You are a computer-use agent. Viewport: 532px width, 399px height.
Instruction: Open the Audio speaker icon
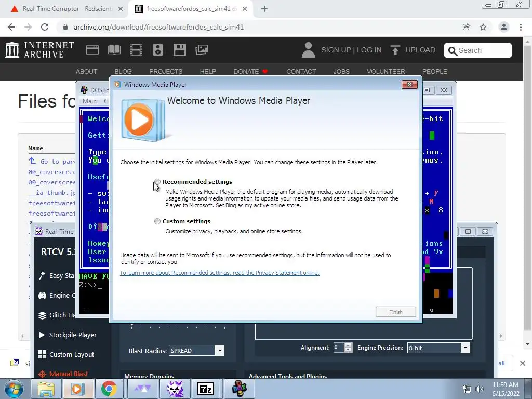pos(158,50)
